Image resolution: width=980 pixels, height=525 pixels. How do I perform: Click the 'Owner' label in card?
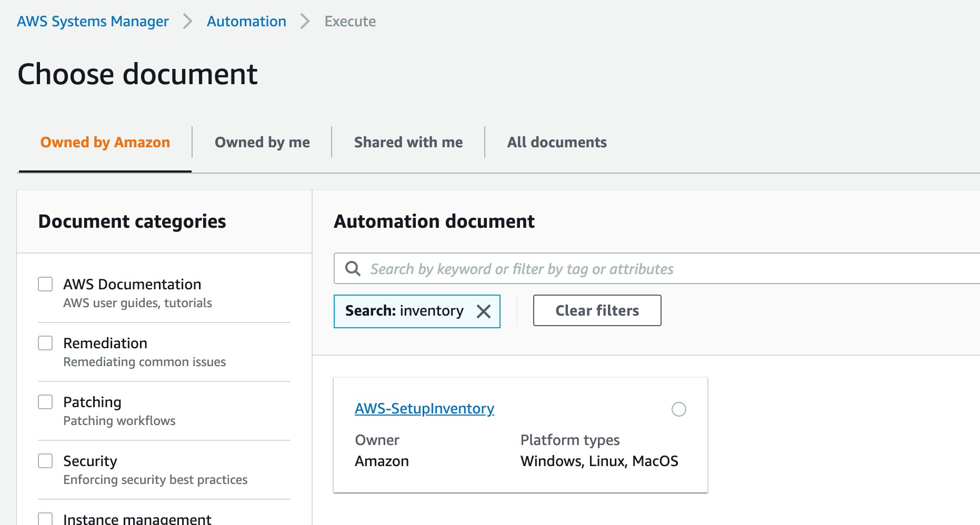coord(377,440)
